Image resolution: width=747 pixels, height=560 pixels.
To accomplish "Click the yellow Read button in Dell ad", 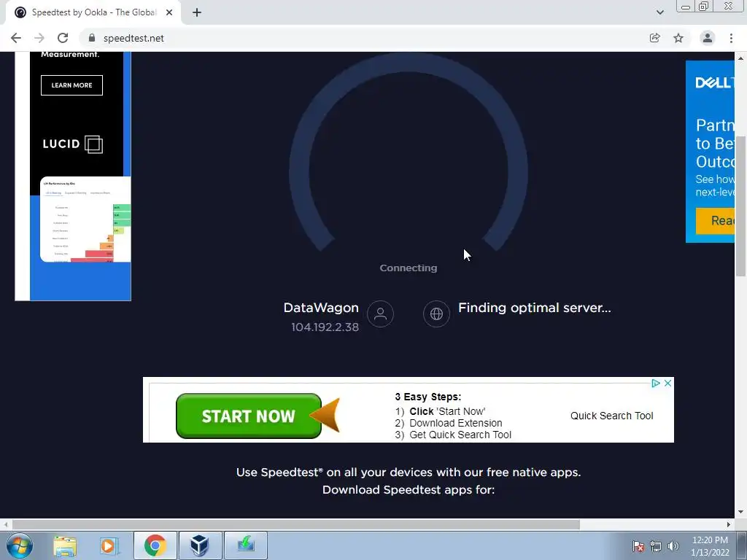I will (715, 220).
